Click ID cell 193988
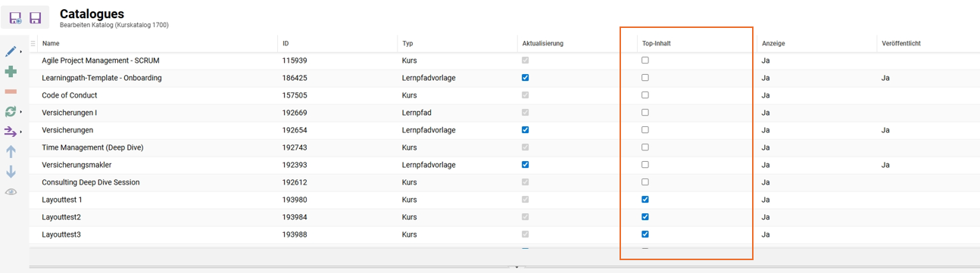The width and height of the screenshot is (980, 273). coord(294,234)
